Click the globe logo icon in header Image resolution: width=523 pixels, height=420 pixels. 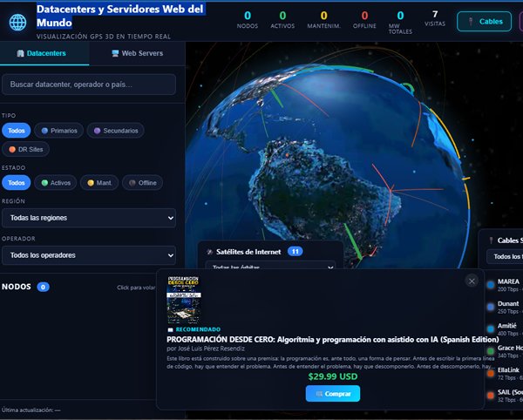pyautogui.click(x=17, y=23)
